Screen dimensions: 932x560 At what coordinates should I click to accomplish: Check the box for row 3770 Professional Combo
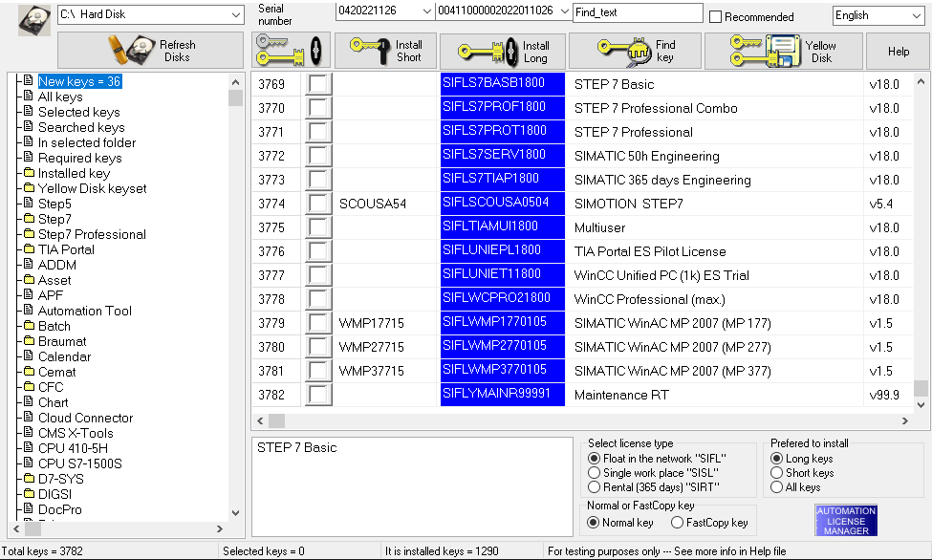(318, 108)
